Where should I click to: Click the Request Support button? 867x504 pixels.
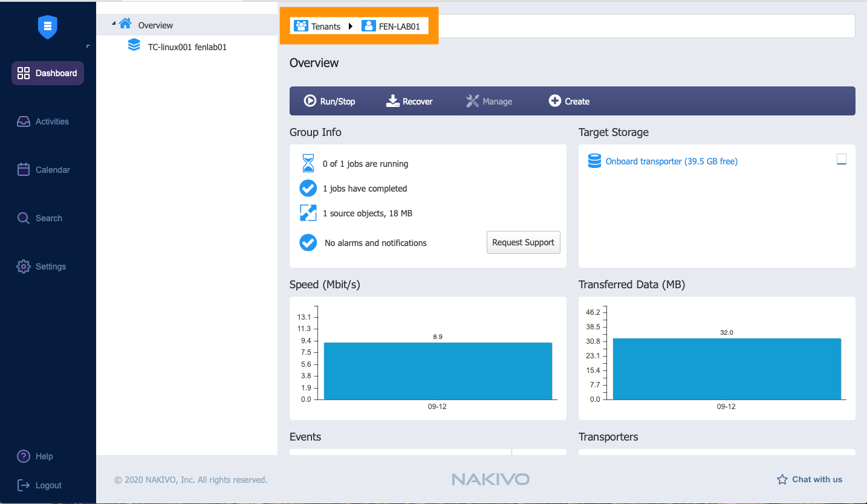[x=524, y=242]
